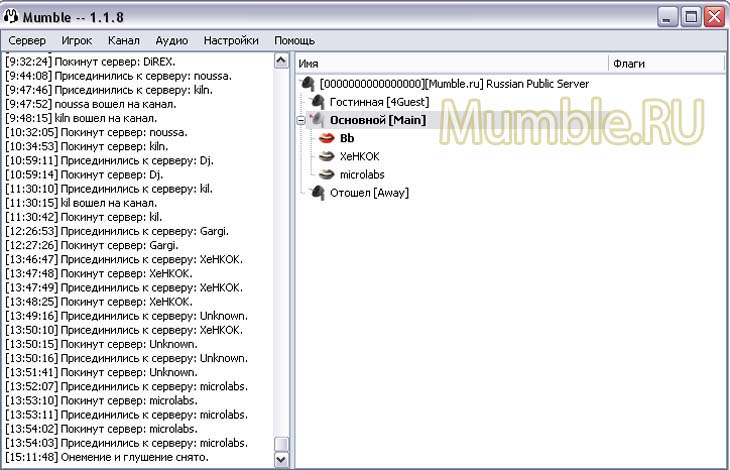Click the lips icon next to microlabs

[327, 174]
